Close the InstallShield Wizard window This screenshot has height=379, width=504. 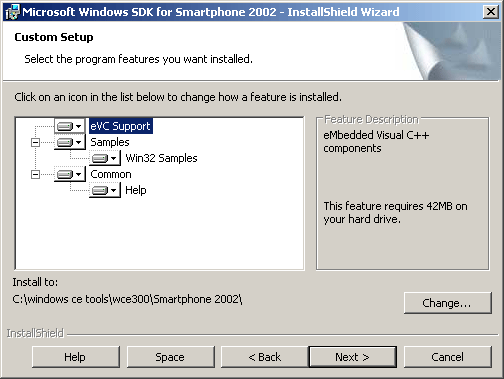pos(491,12)
